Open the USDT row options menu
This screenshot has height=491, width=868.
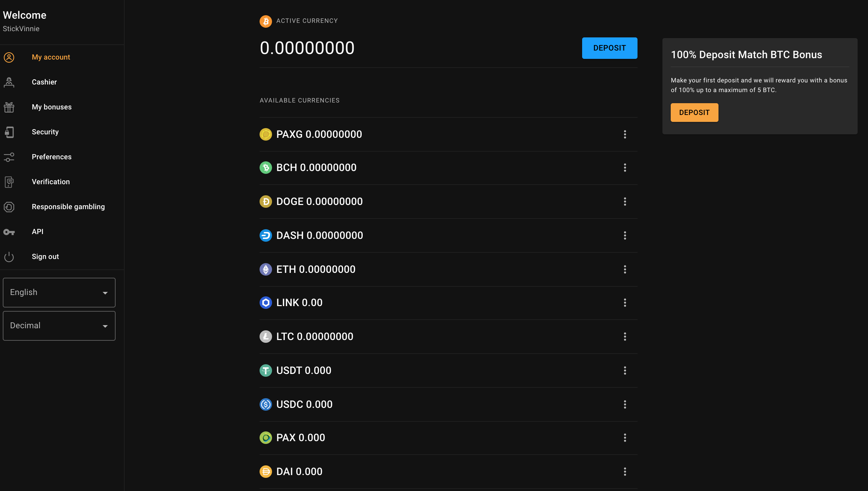(x=625, y=371)
